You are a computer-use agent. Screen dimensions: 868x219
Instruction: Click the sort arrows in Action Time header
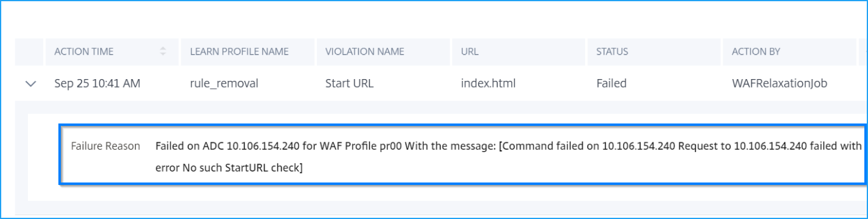[162, 52]
